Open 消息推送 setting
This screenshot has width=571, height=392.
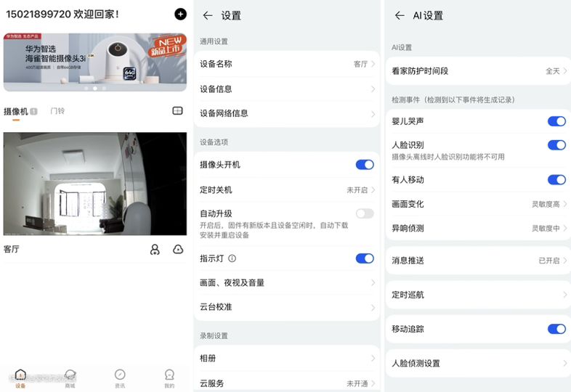478,261
